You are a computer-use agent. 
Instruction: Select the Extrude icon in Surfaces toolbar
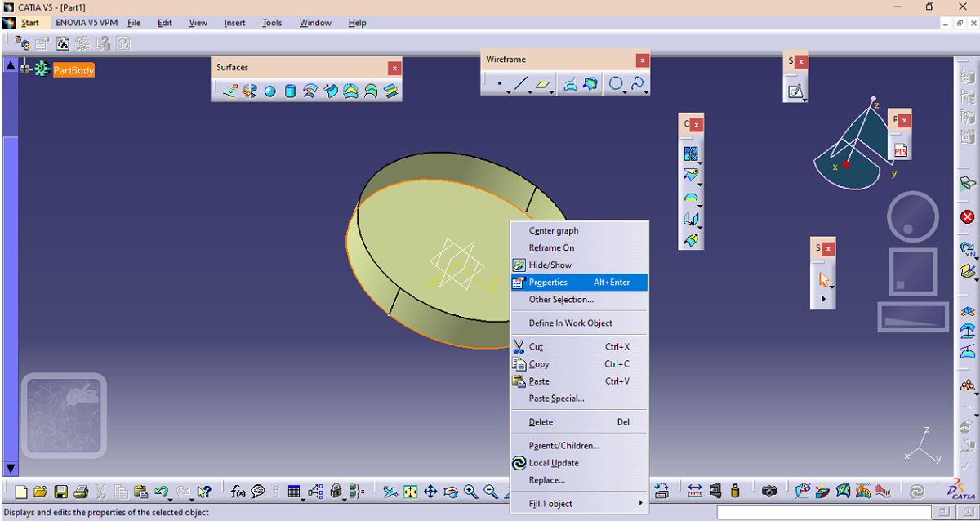pos(230,91)
